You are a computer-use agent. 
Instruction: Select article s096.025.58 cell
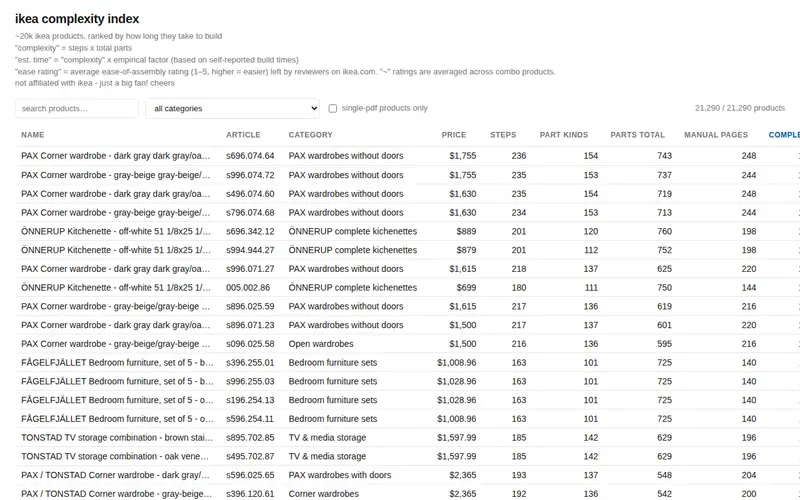coord(250,344)
